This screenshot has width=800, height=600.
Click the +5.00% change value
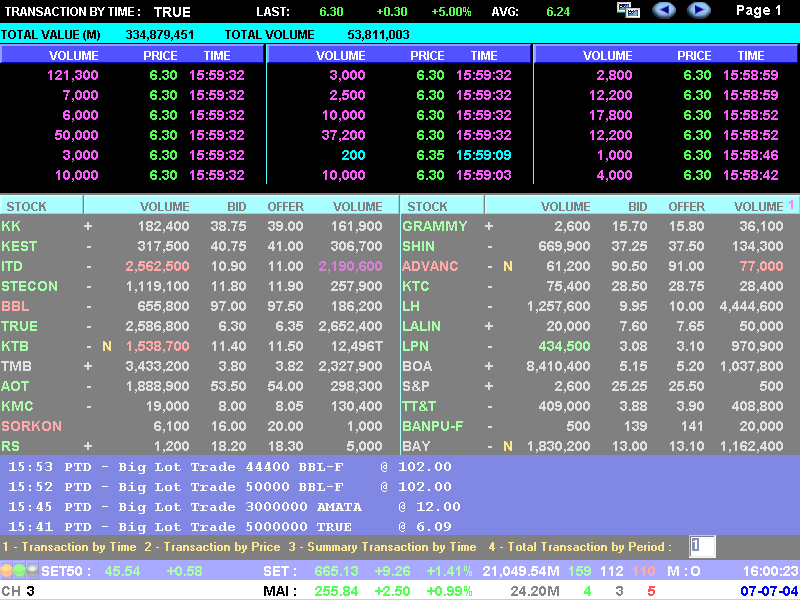click(x=452, y=12)
